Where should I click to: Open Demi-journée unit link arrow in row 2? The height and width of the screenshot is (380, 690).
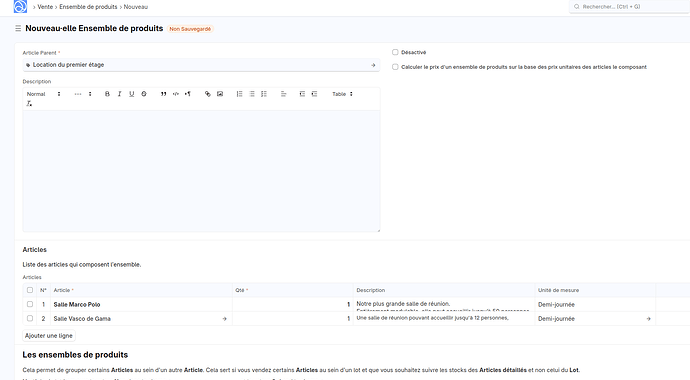(x=648, y=319)
